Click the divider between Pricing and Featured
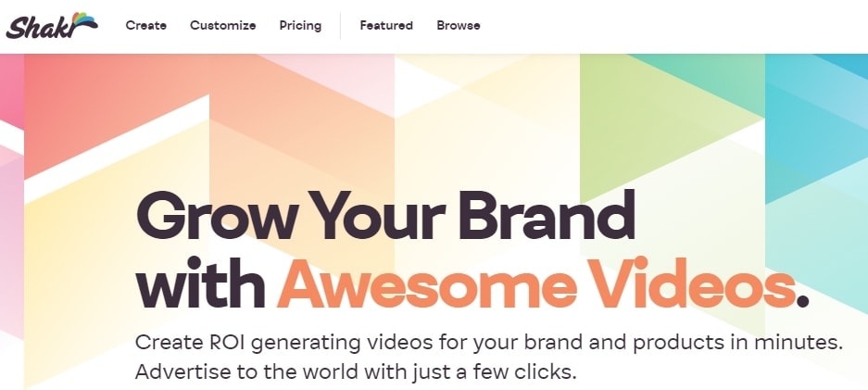Viewport: 868px width, 390px height. pyautogui.click(x=341, y=26)
